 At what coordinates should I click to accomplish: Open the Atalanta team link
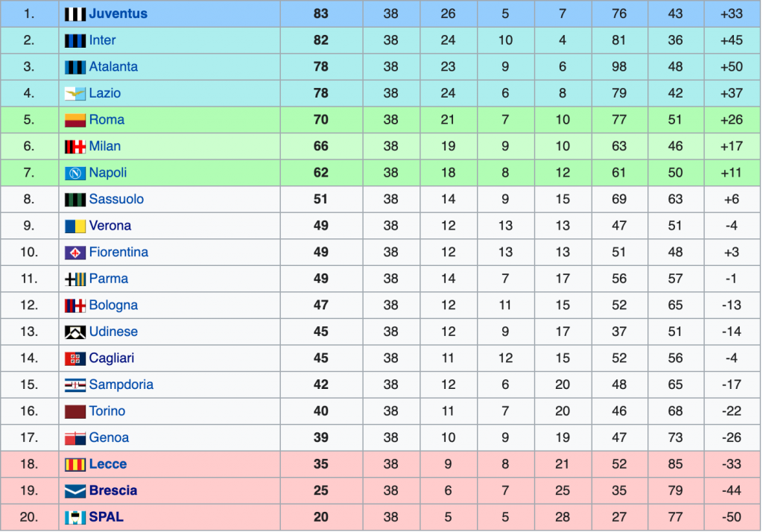[x=113, y=66]
